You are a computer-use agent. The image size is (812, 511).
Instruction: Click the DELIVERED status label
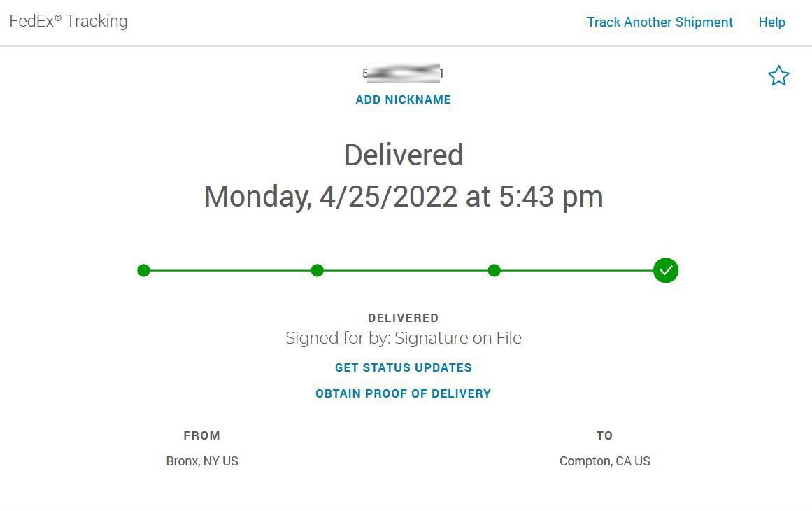[x=403, y=318]
